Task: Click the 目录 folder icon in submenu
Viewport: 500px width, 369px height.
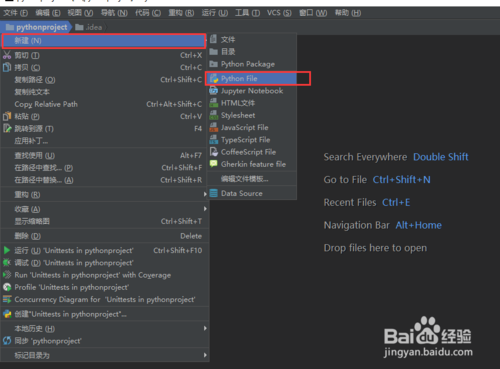Action: pos(213,52)
